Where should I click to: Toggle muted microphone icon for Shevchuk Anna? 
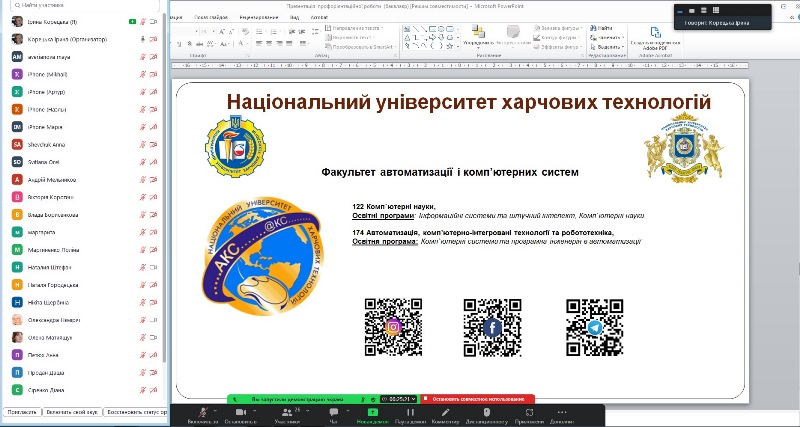coord(143,145)
